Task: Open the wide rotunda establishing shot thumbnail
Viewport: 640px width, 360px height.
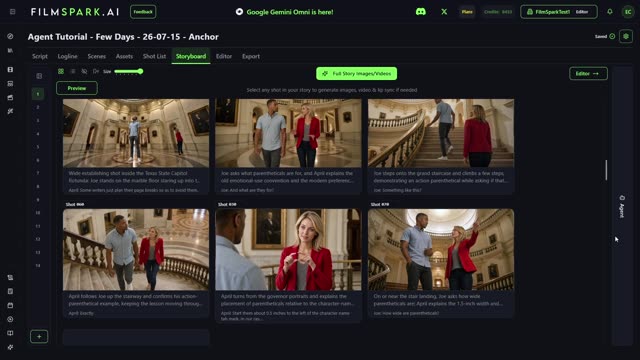Action: 136,133
